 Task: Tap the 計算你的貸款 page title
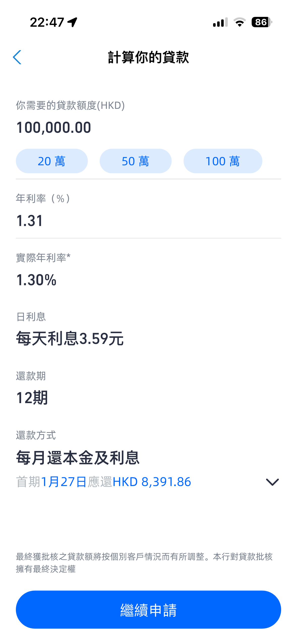click(148, 57)
